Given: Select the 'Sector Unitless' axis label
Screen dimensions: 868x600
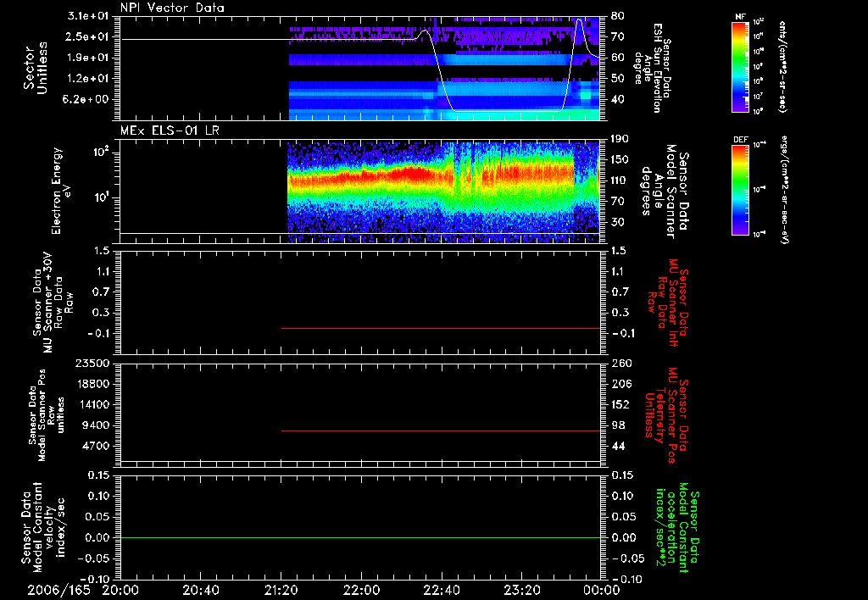Looking at the screenshot, I should (x=36, y=68).
